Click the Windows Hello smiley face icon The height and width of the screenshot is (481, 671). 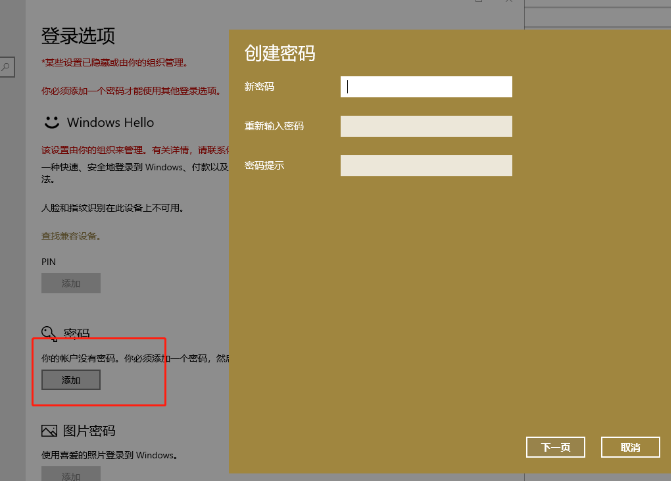[50, 122]
